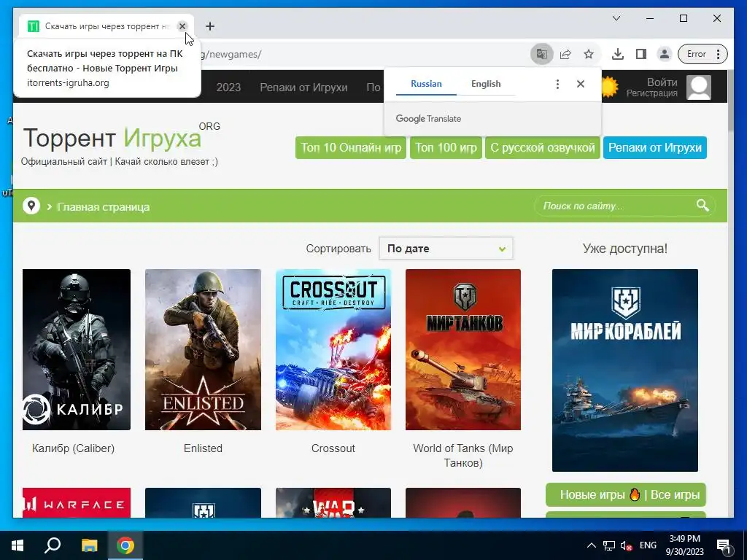Click the site search magnifier icon

[x=703, y=205]
